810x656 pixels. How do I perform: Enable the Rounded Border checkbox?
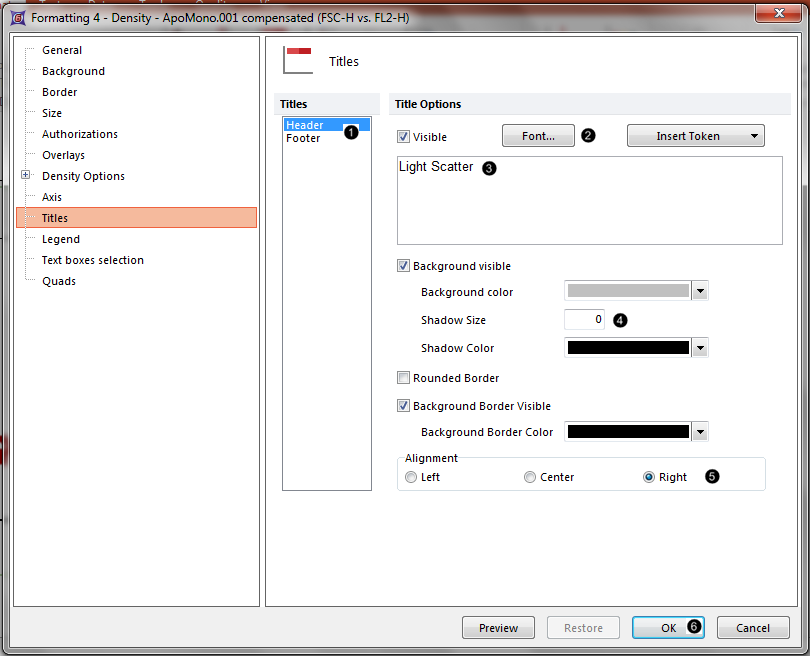pos(404,379)
